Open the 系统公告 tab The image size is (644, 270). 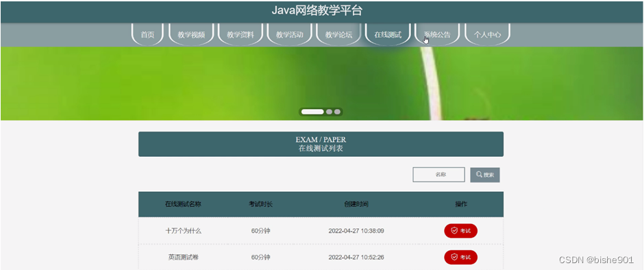point(437,34)
